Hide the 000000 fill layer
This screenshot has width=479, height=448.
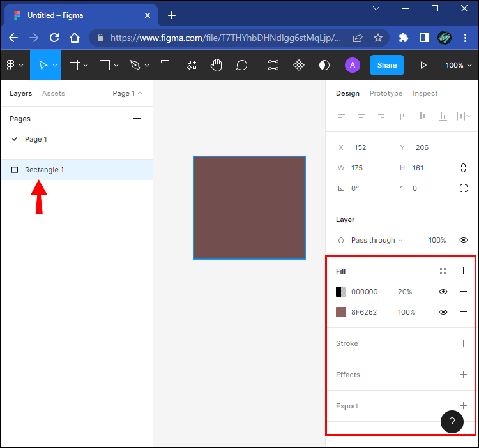click(x=443, y=292)
